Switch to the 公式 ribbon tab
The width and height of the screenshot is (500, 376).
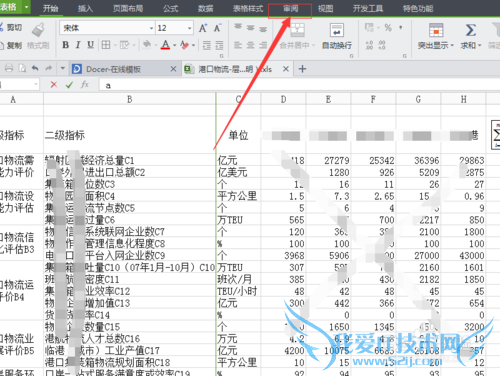[171, 8]
